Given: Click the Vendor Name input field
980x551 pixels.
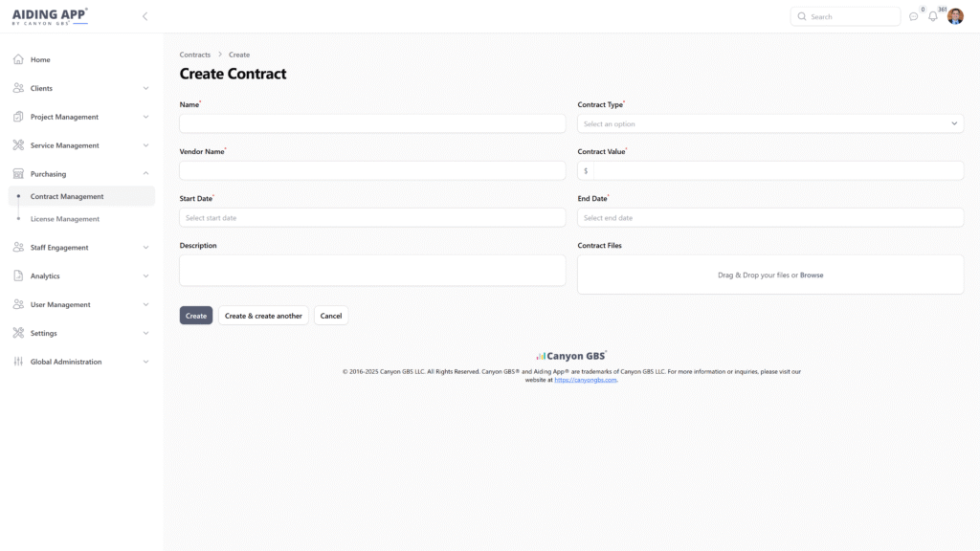Looking at the screenshot, I should click(372, 170).
